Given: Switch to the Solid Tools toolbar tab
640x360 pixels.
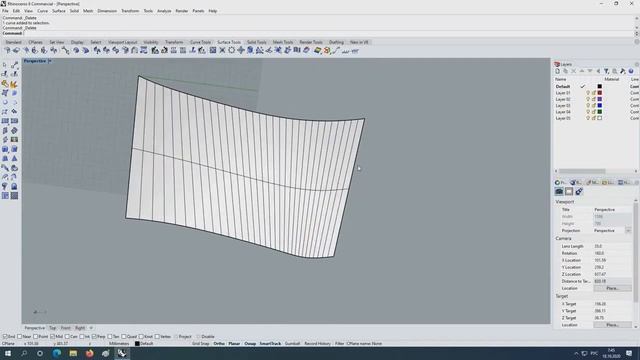Looking at the screenshot, I should [257, 42].
